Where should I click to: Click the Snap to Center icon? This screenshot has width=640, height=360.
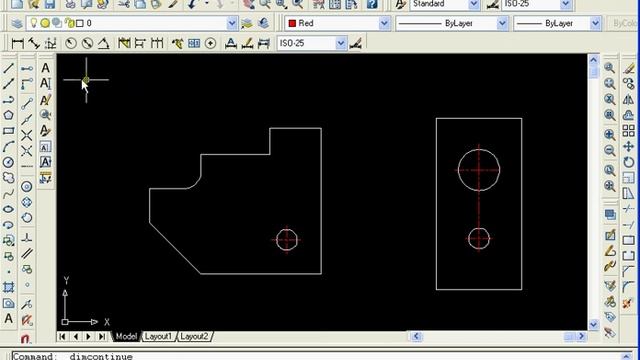click(27, 187)
